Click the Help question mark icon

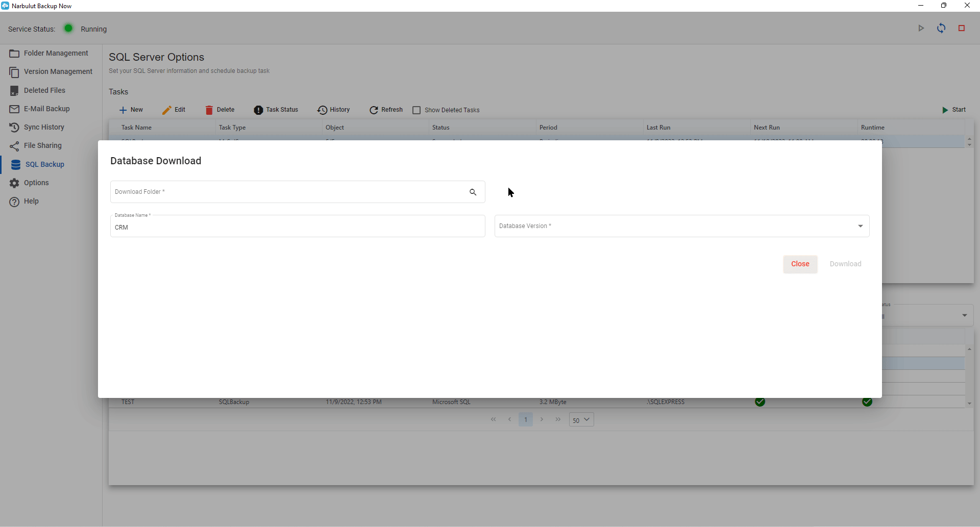pos(14,202)
